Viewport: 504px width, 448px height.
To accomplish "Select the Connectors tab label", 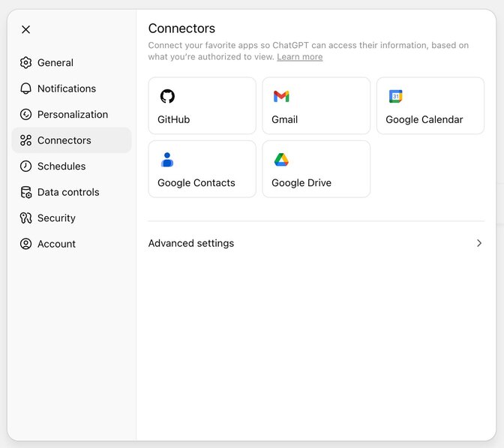I will (x=64, y=140).
